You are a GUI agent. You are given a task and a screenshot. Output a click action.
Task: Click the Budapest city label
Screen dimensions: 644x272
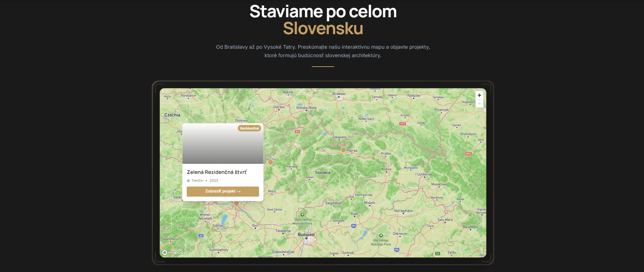click(x=306, y=234)
